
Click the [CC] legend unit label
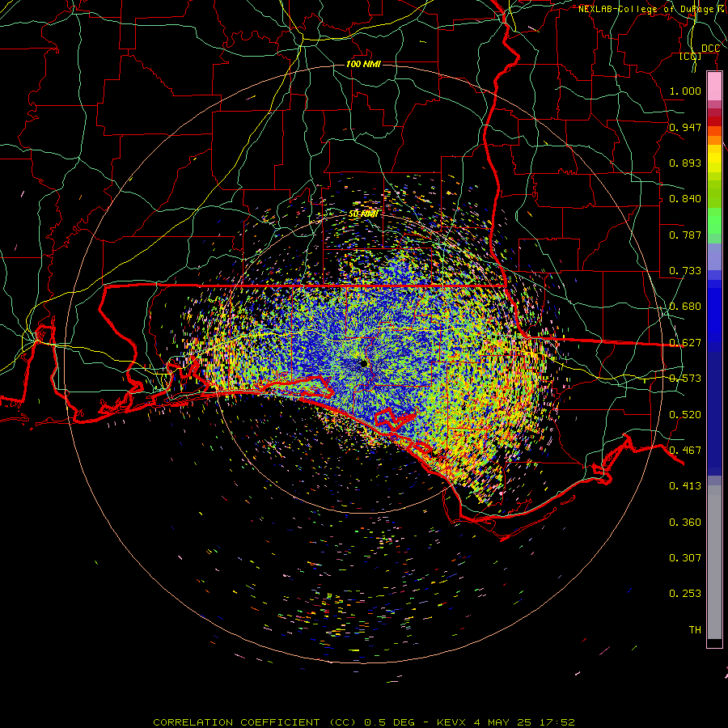click(691, 57)
